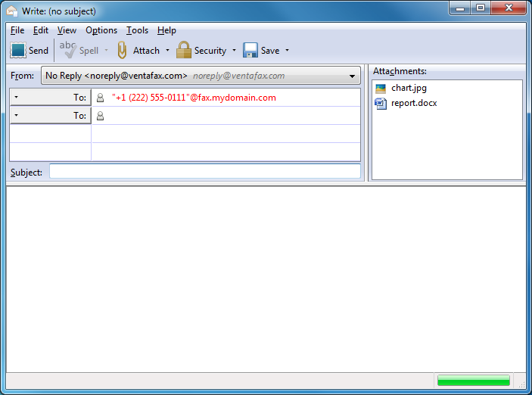532x395 pixels.
Task: Click the chart.jpg image file icon
Action: point(381,89)
